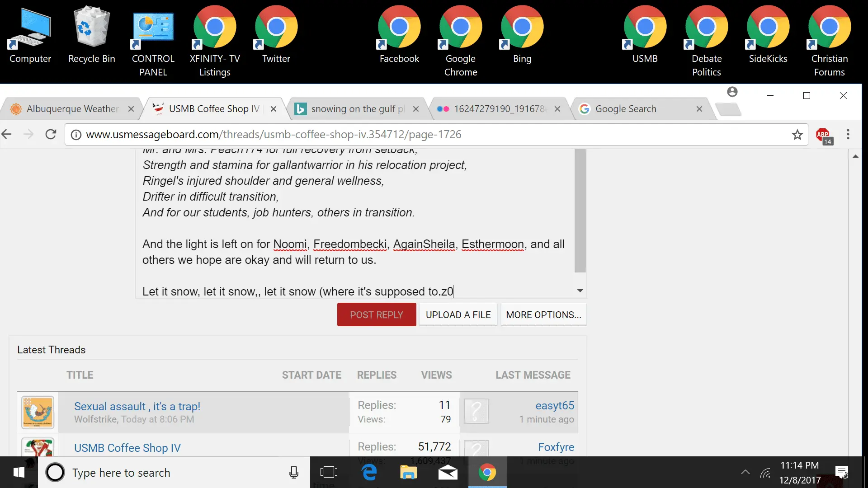Click the Chrome user profile icon

pyautogui.click(x=732, y=92)
